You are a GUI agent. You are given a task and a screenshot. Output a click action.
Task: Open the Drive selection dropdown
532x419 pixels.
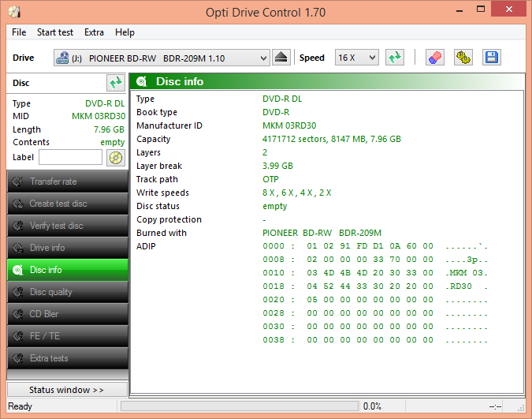point(162,58)
